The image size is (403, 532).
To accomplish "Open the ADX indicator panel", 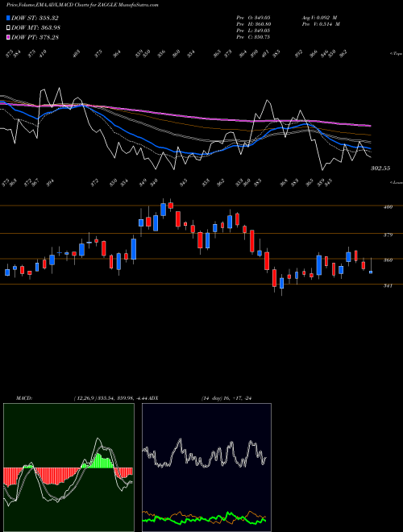I will tap(206, 468).
